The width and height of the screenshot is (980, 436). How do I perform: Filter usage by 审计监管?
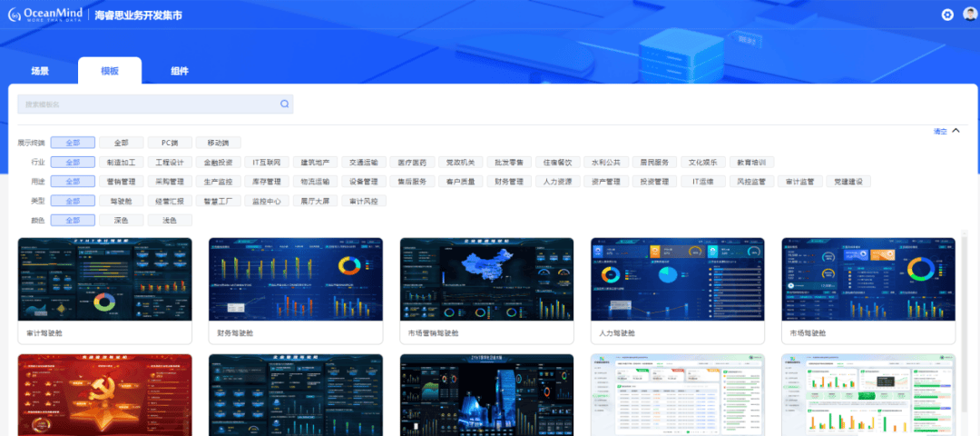(800, 182)
